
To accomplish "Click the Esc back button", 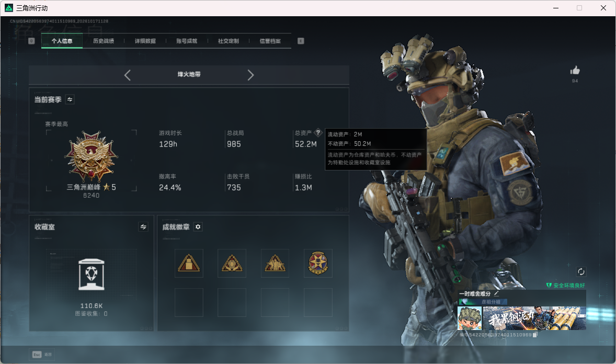I will 42,355.
